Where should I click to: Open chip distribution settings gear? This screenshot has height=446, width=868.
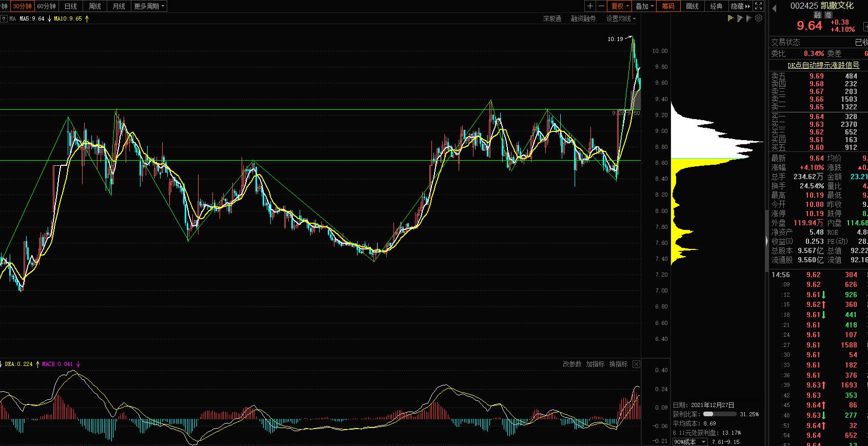(759, 18)
